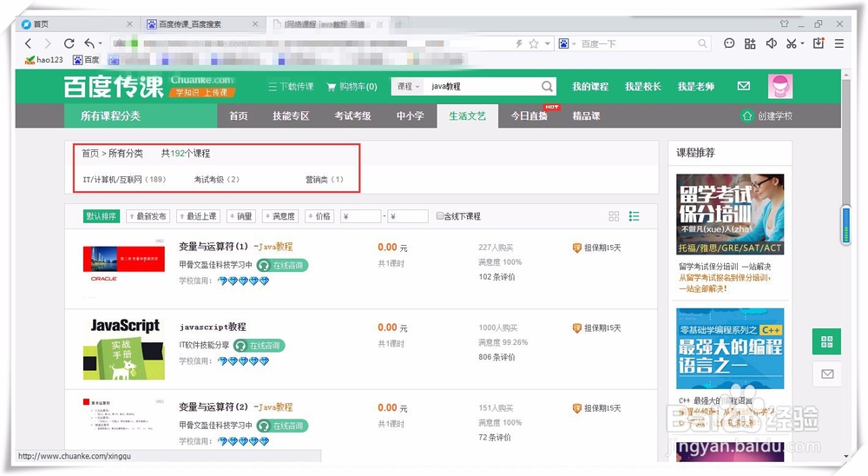868x476 pixels.
Task: Click the site search magnifier button
Action: [547, 87]
